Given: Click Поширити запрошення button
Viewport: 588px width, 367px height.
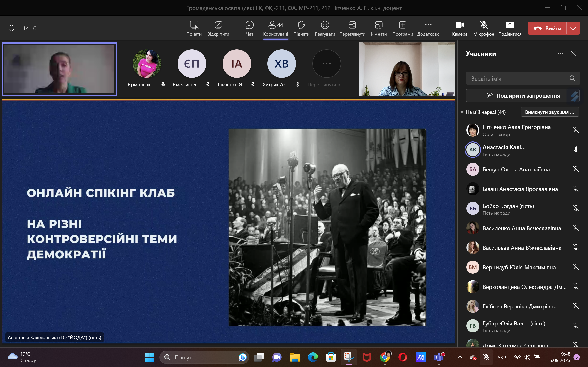Looking at the screenshot, I should click(x=523, y=96).
